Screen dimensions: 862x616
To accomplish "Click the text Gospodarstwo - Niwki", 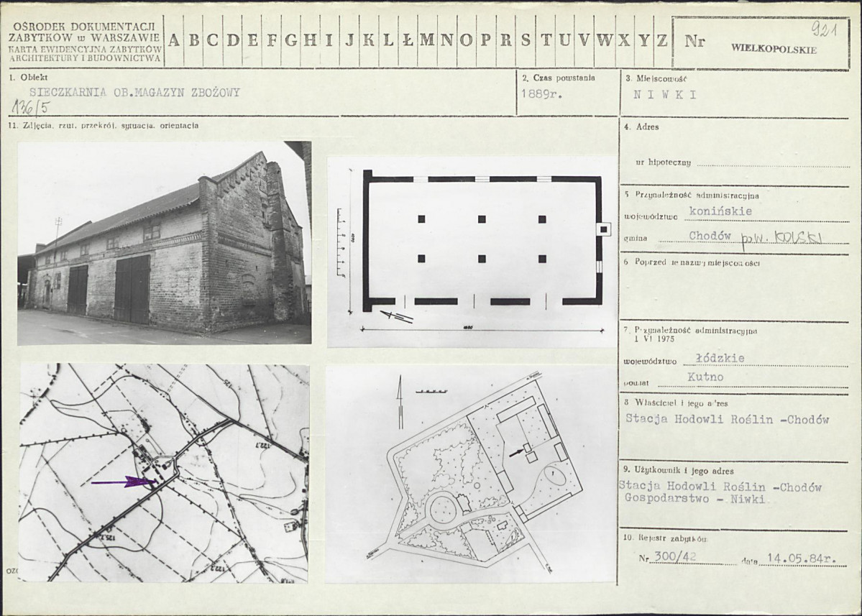I will (x=694, y=498).
